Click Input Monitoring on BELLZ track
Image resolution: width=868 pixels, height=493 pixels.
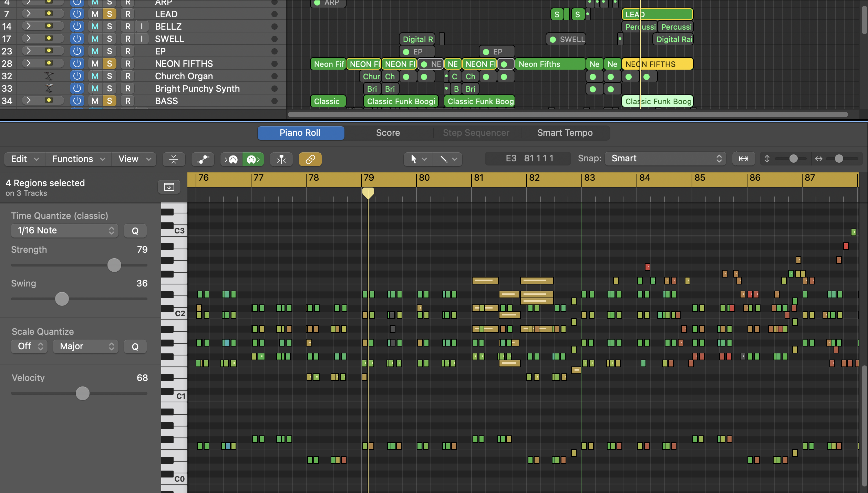(142, 27)
